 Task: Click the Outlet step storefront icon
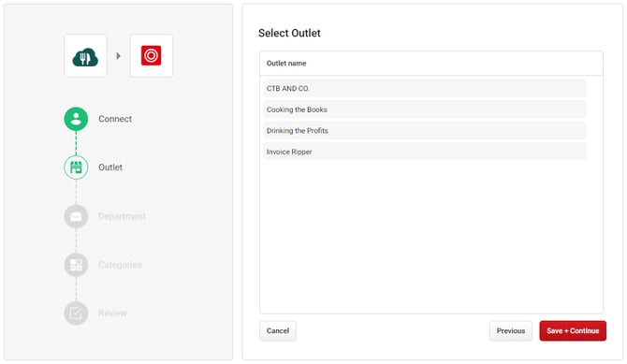tap(76, 167)
